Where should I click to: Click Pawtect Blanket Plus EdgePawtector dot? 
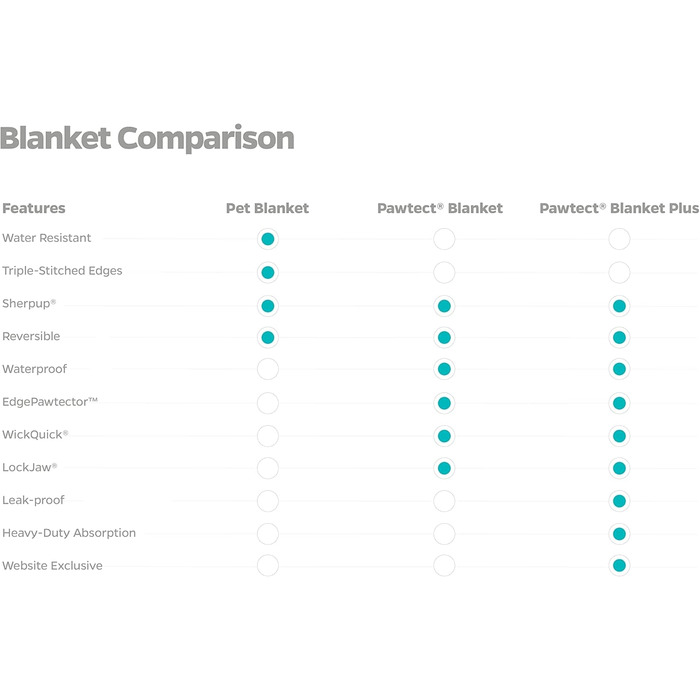click(619, 403)
